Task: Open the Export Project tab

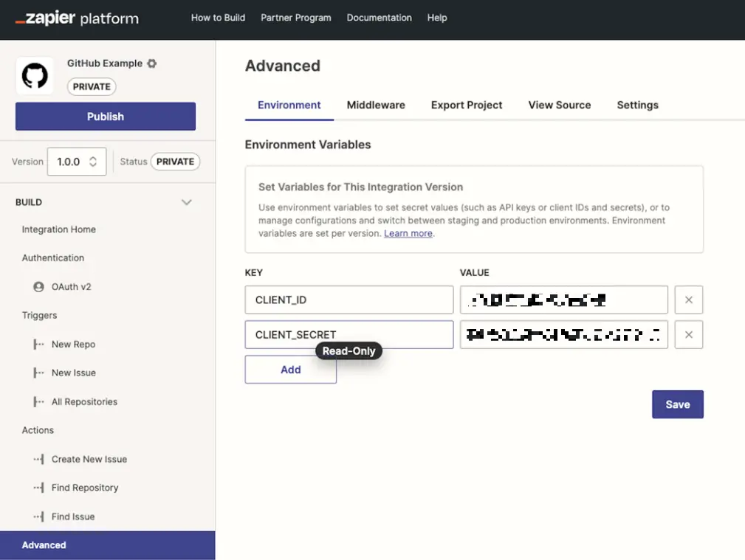Action: [x=467, y=105]
